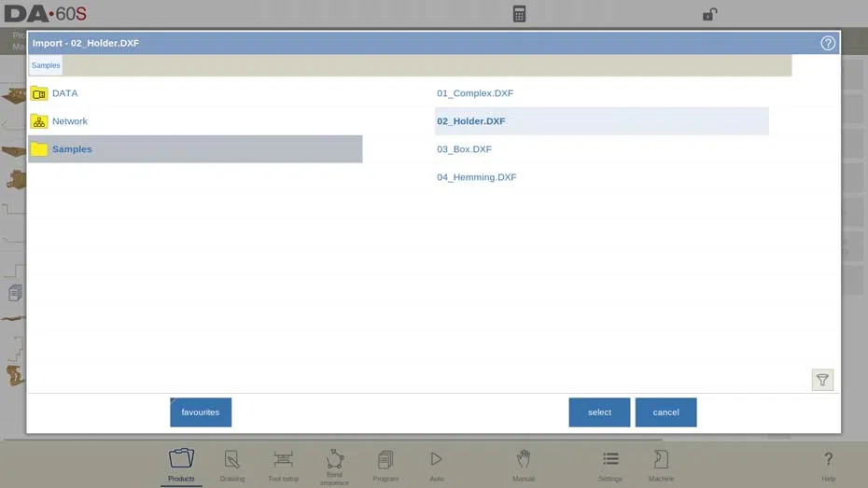Choose file 02_Holder.DXF
This screenshot has width=868, height=488.
pyautogui.click(x=602, y=121)
